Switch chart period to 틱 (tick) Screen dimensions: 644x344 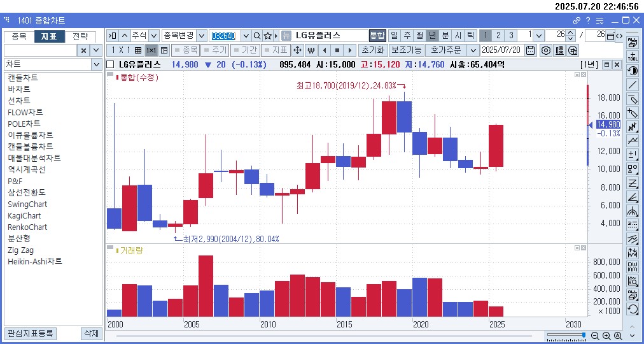pos(471,36)
